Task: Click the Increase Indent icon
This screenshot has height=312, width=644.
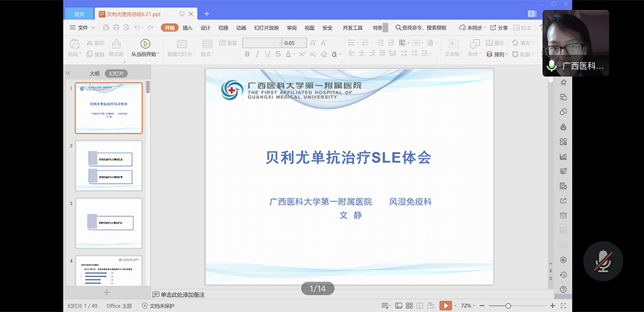Action: (x=391, y=42)
